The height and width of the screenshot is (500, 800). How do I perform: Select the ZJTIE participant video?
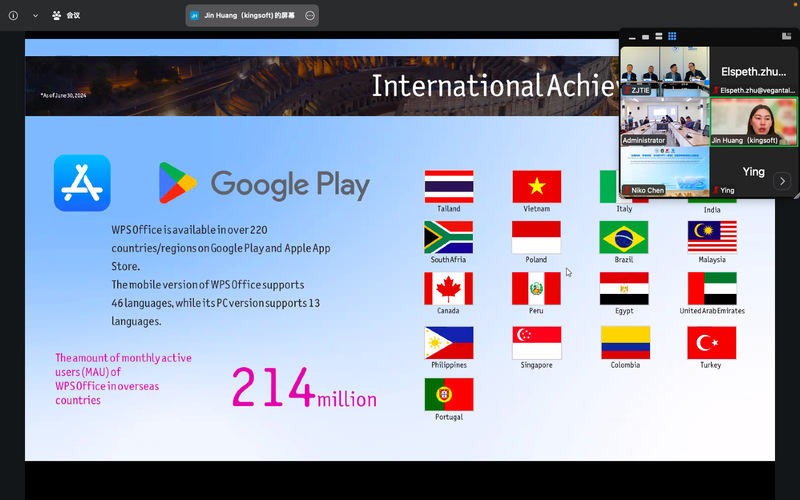point(642,71)
